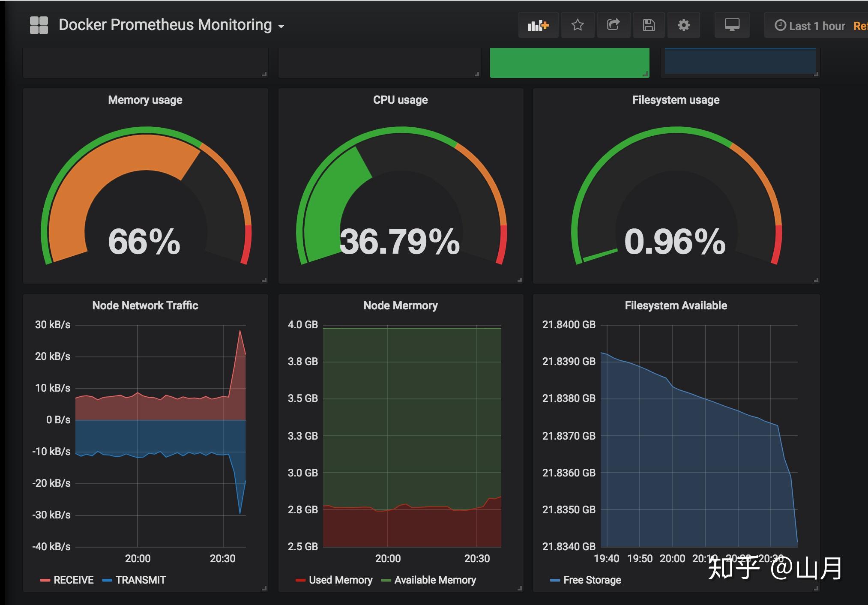Open the Last 1 hour time picker

click(810, 26)
